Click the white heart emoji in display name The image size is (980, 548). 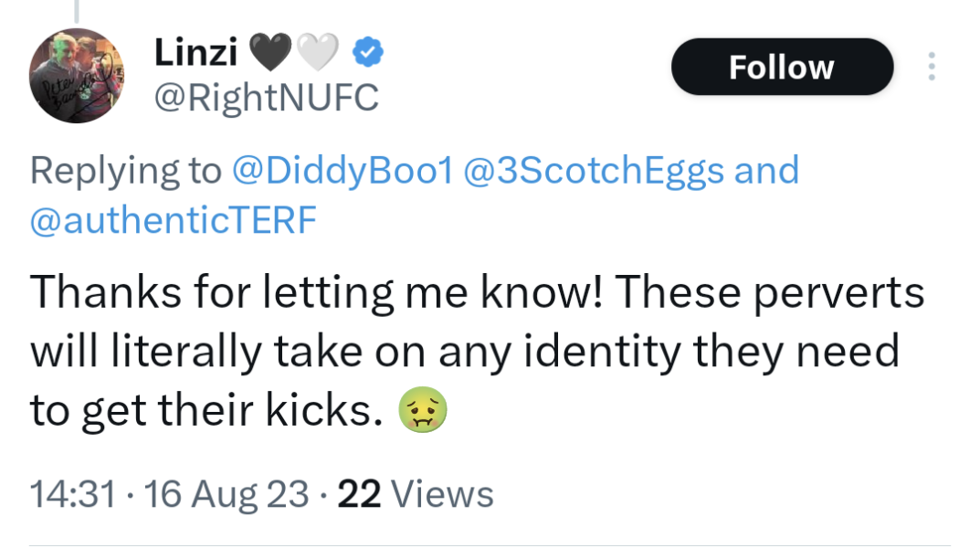pos(317,50)
